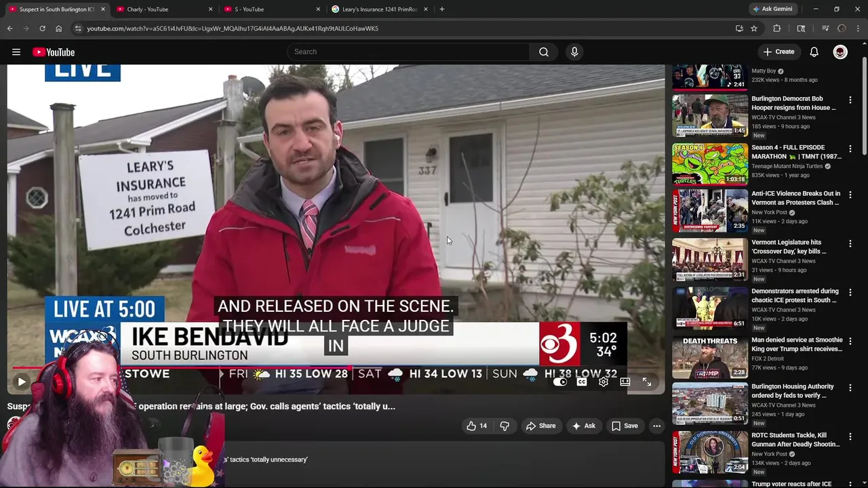Open options for Vermont Legislature Crossover Day video
The height and width of the screenshot is (488, 868).
tap(850, 243)
